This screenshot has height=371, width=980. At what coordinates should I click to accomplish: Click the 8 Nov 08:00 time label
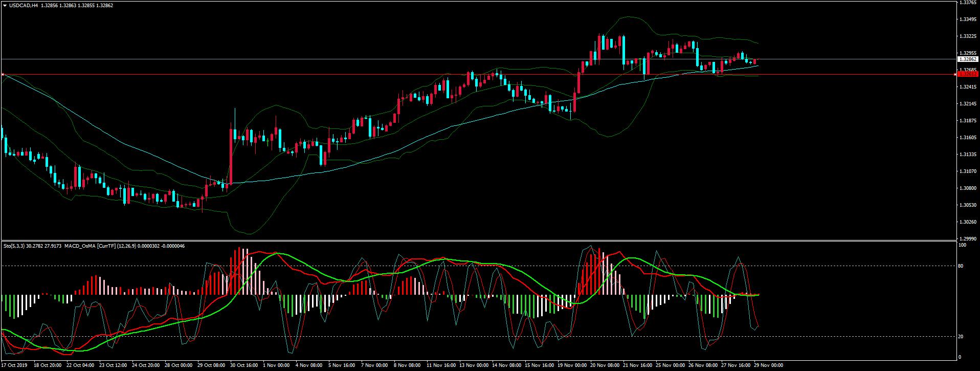(x=408, y=365)
